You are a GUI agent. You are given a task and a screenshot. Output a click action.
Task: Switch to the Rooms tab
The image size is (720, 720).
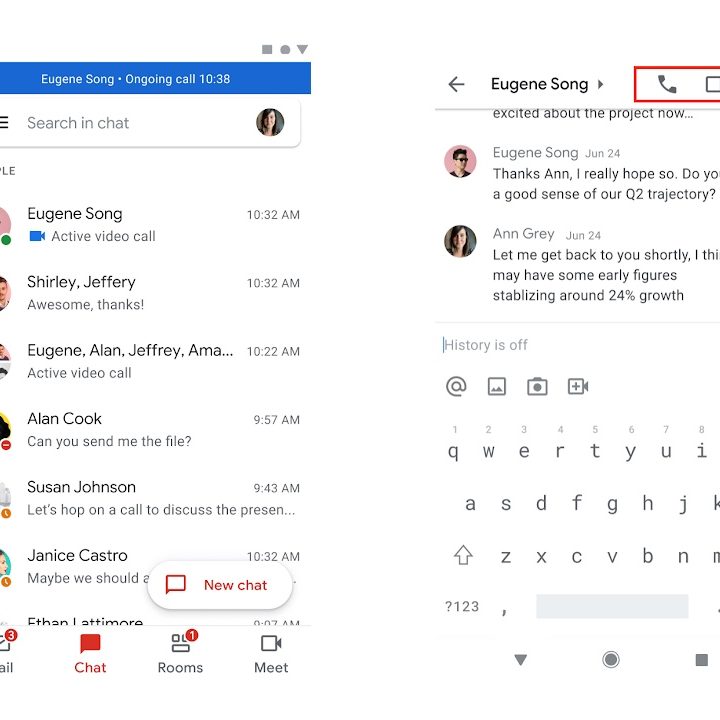click(x=180, y=654)
